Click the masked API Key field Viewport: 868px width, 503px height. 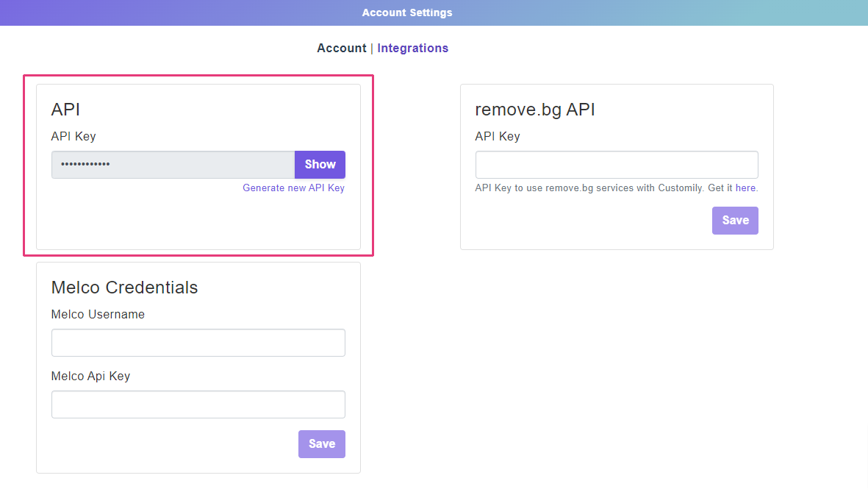click(173, 165)
